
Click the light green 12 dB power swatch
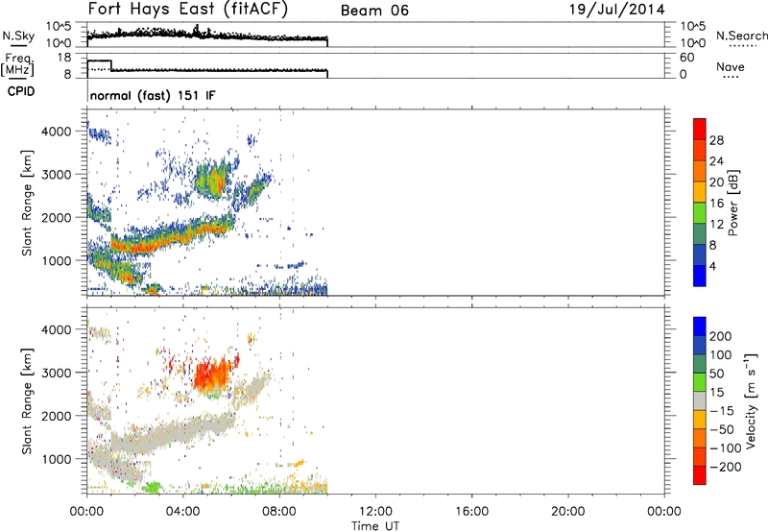coord(700,212)
